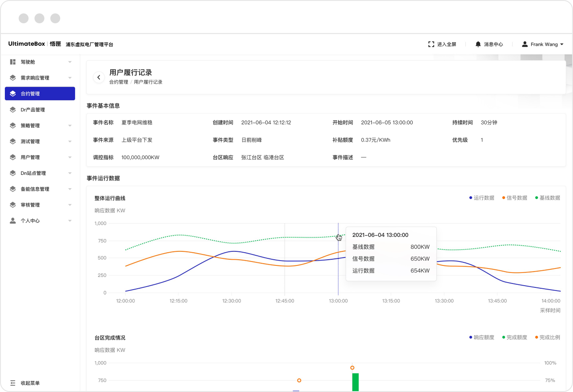573x392 pixels.
Task: Open the 驾驶舱 dashboard icon
Action: [13, 62]
